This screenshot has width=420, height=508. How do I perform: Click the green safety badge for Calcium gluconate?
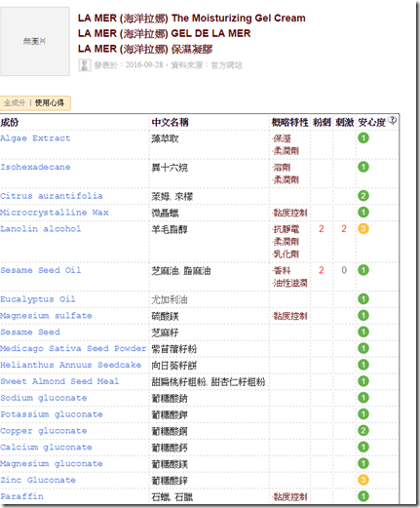click(363, 447)
